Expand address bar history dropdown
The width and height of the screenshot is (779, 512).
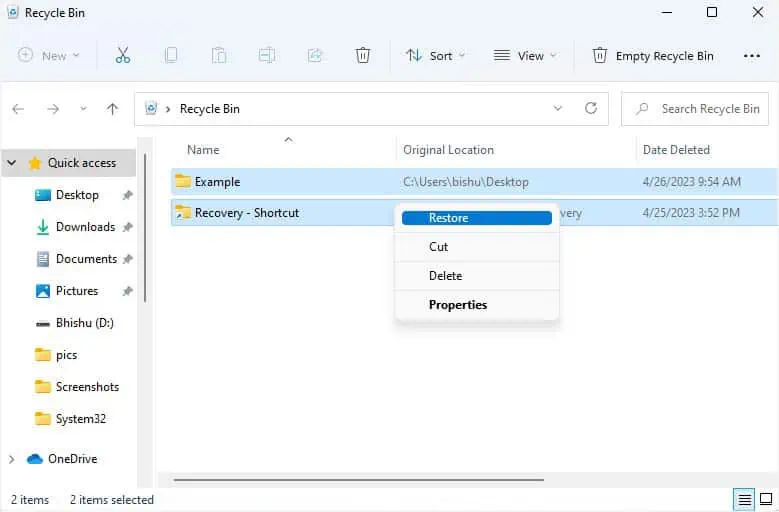(557, 108)
